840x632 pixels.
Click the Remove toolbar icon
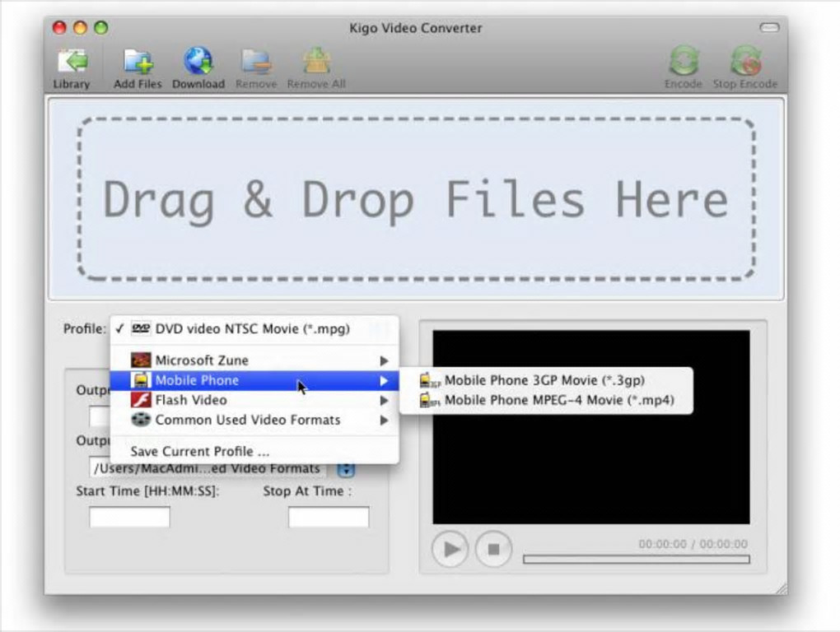point(257,62)
